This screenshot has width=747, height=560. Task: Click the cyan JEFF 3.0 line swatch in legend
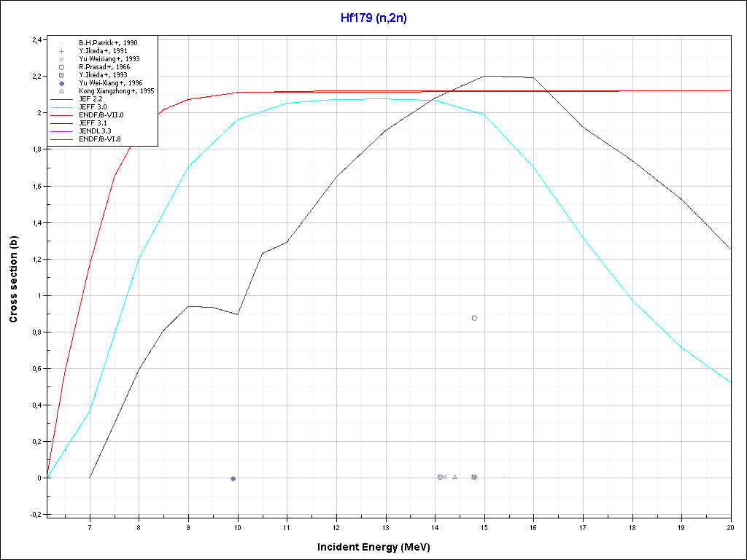point(62,107)
